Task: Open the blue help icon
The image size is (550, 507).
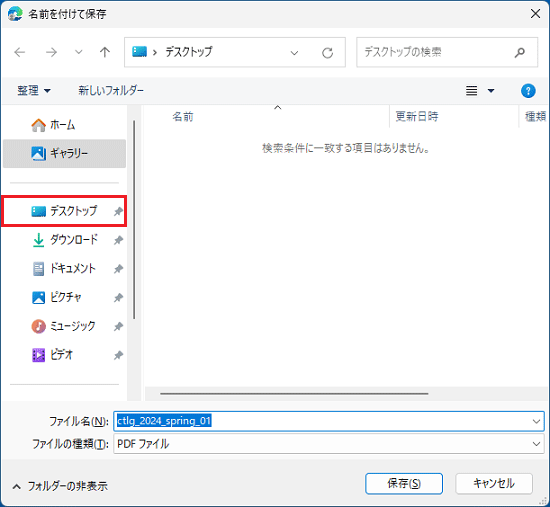Action: pyautogui.click(x=528, y=91)
